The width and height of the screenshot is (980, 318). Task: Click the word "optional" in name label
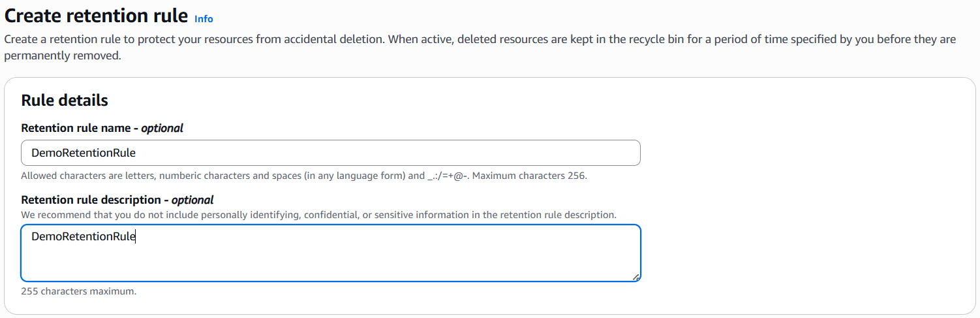pyautogui.click(x=162, y=128)
